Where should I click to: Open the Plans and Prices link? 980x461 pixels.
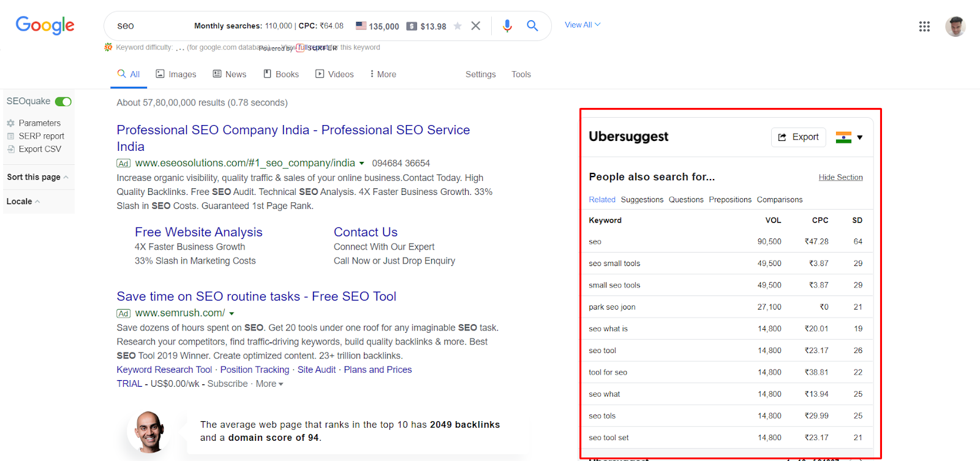tap(378, 370)
